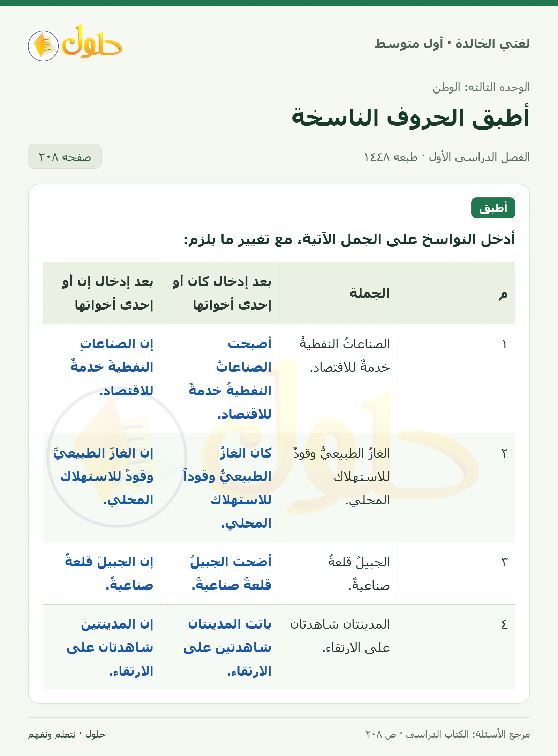Click the unit label الوحدة الثالثة: الوطن
Viewport: 558px width, 756px height.
[x=481, y=87]
